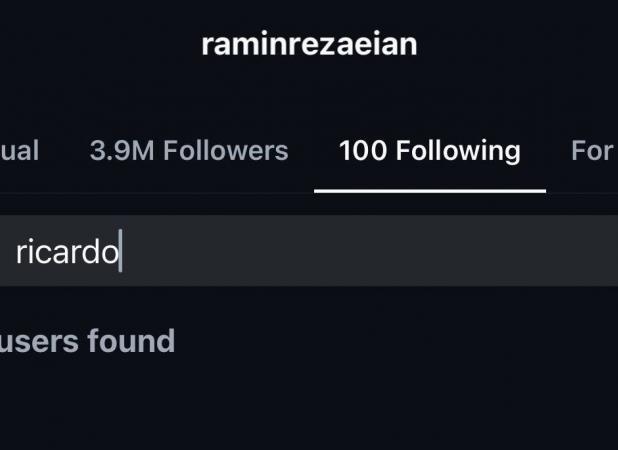Screen dimensions: 618x450
Task: Click the users found result text
Action: 87,341
